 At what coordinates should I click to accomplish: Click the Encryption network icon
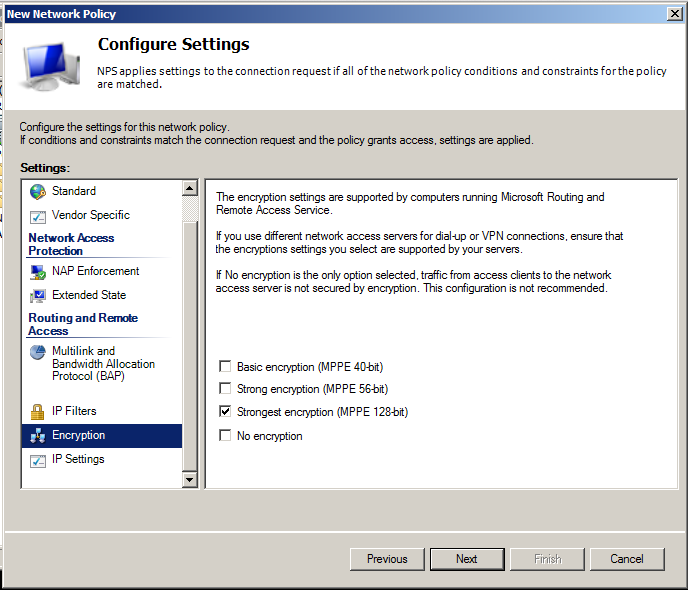click(38, 435)
